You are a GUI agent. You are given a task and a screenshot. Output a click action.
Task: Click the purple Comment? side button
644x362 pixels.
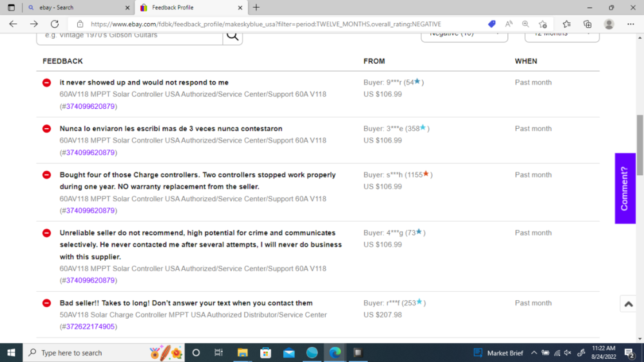click(x=625, y=189)
